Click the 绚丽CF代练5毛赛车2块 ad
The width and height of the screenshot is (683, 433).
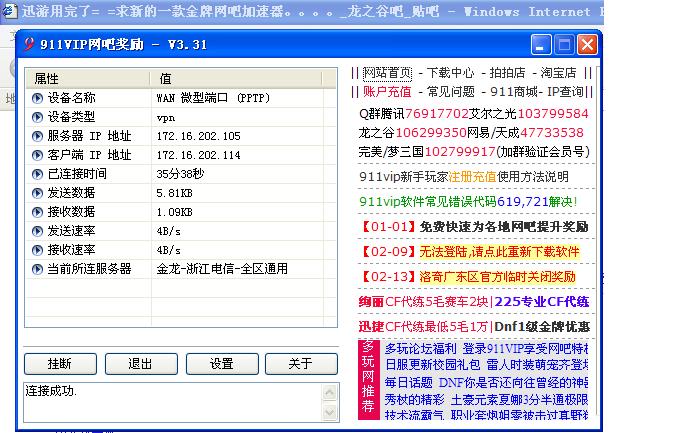point(424,302)
